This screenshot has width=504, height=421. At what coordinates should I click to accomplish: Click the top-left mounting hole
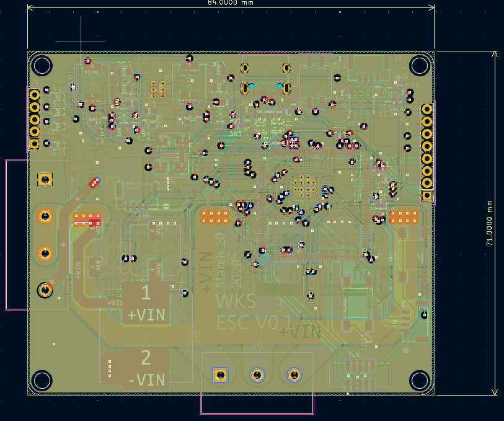(42, 65)
